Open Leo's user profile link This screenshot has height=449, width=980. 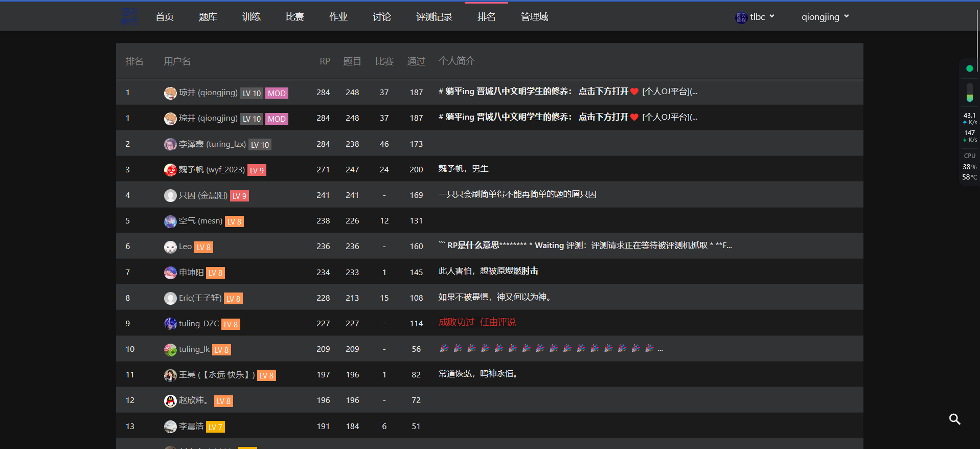click(185, 246)
